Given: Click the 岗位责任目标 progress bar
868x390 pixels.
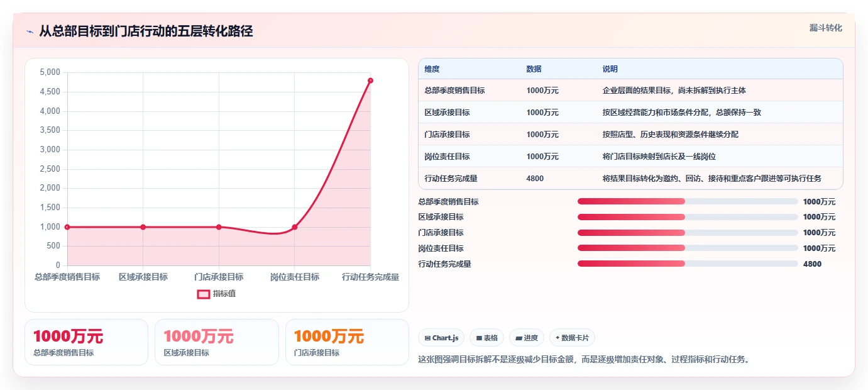Looking at the screenshot, I should click(x=688, y=248).
